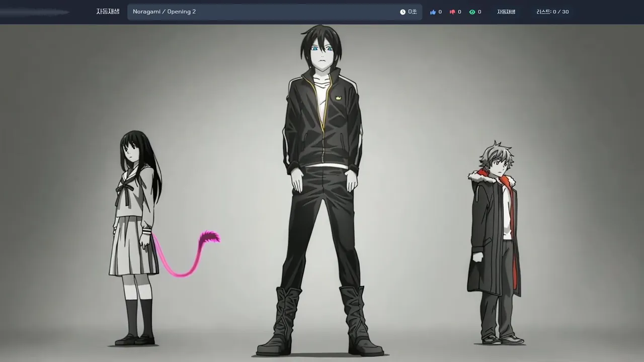644x362 pixels.
Task: Click the clock timer icon
Action: (x=403, y=12)
